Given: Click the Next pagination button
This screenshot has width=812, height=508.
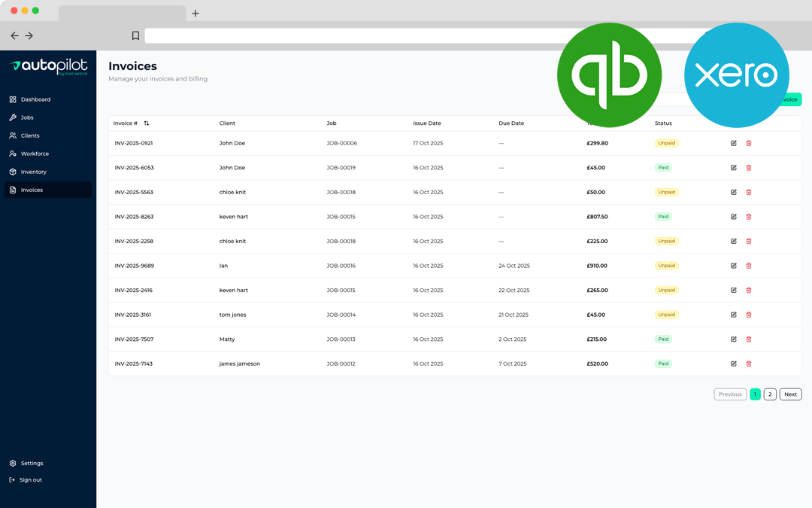Looking at the screenshot, I should tap(790, 394).
